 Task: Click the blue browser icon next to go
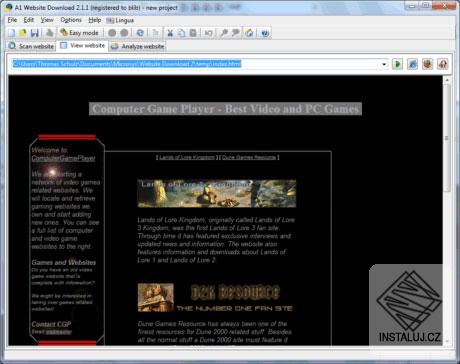point(412,64)
